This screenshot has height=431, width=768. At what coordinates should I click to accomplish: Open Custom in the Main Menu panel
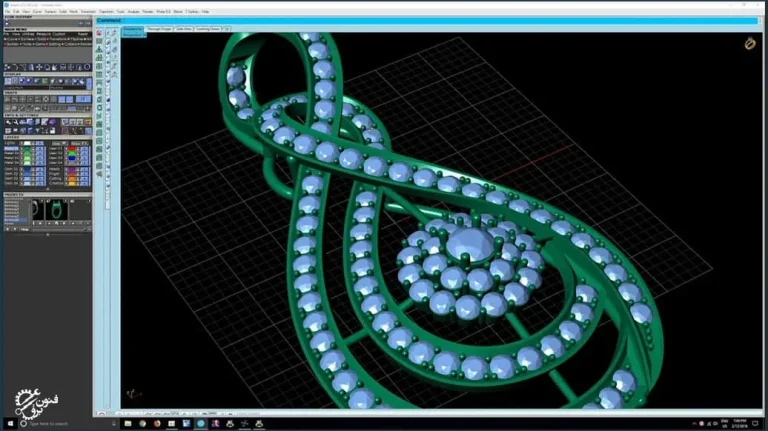[x=59, y=34]
